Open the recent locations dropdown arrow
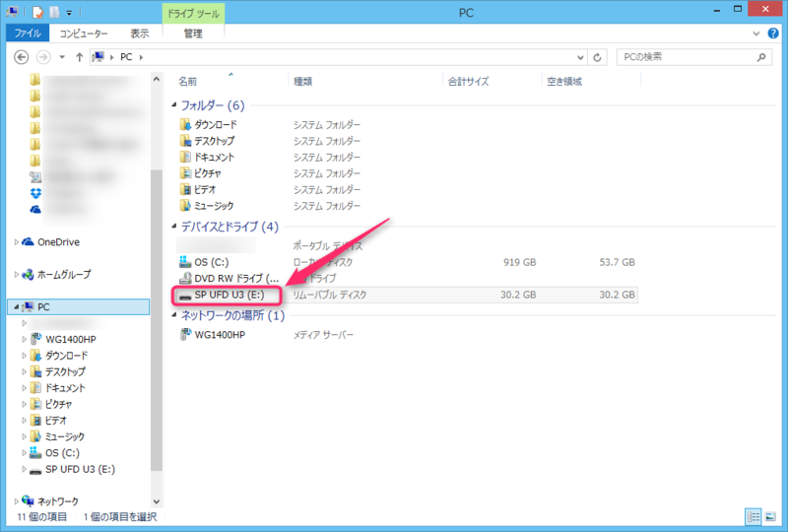The image size is (788, 532). click(62, 57)
